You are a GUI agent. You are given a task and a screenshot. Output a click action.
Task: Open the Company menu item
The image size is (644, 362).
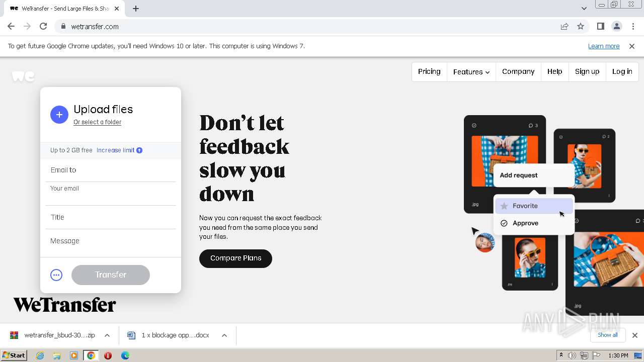point(518,71)
